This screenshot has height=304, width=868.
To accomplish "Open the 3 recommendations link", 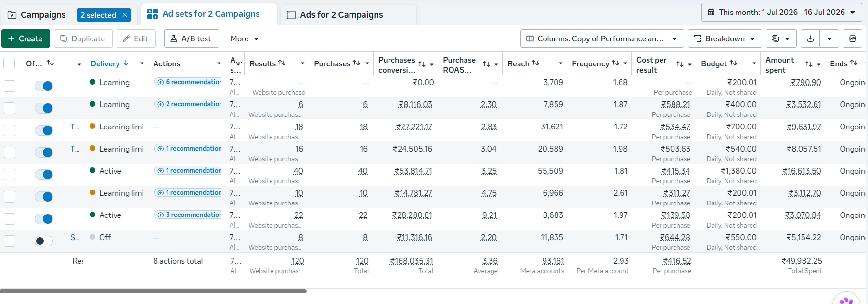I will pyautogui.click(x=188, y=215).
